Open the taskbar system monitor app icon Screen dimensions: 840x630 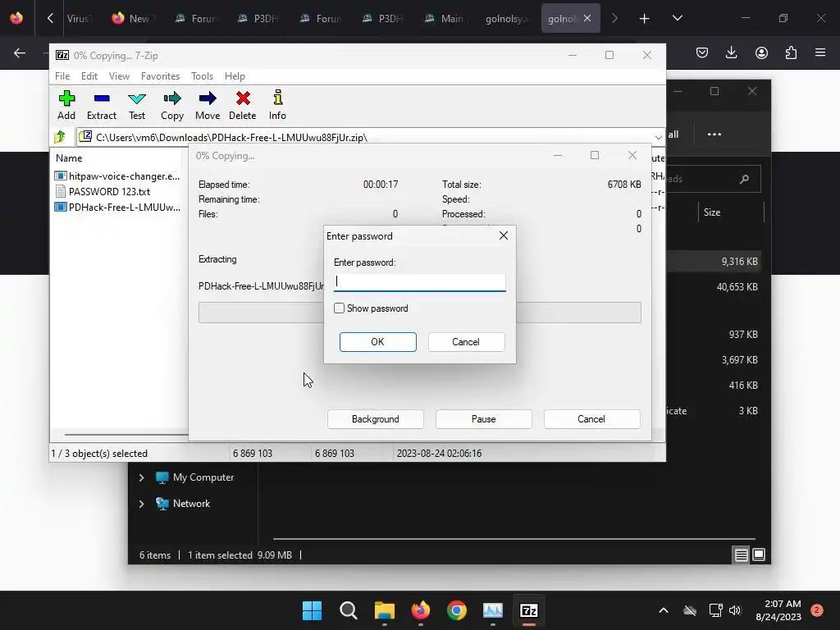click(x=493, y=610)
